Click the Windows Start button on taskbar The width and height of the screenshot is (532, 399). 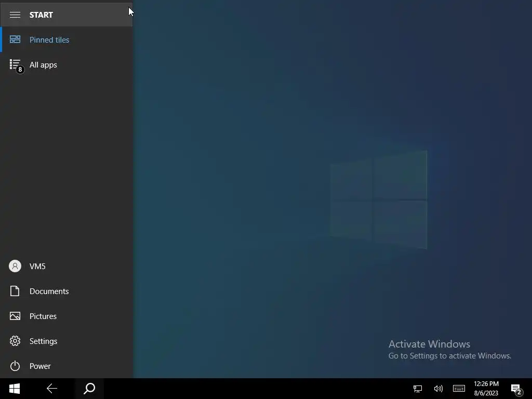pyautogui.click(x=15, y=389)
